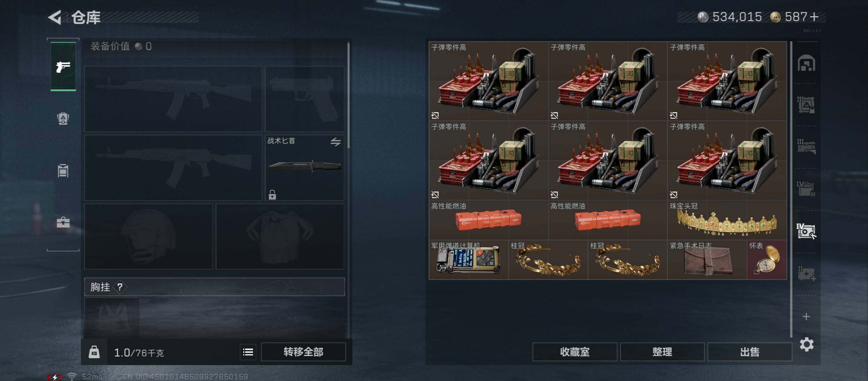Toggle the list view icon beside 转移全部

coord(248,352)
